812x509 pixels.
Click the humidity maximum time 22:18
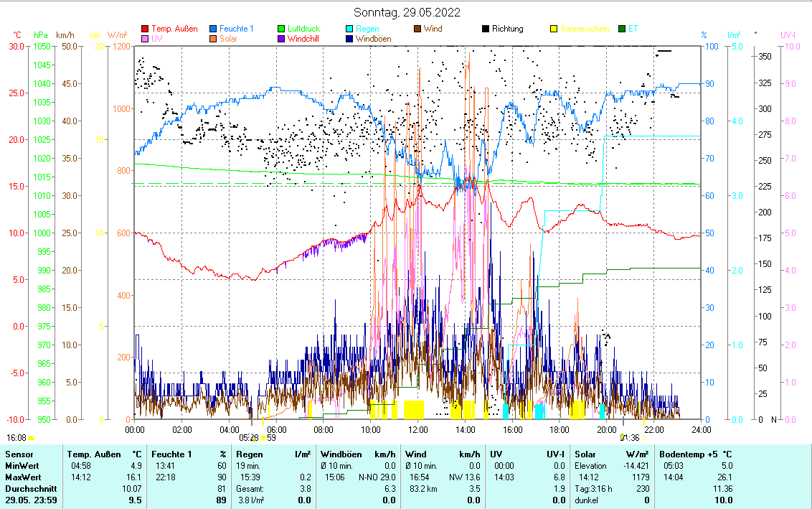pos(165,477)
